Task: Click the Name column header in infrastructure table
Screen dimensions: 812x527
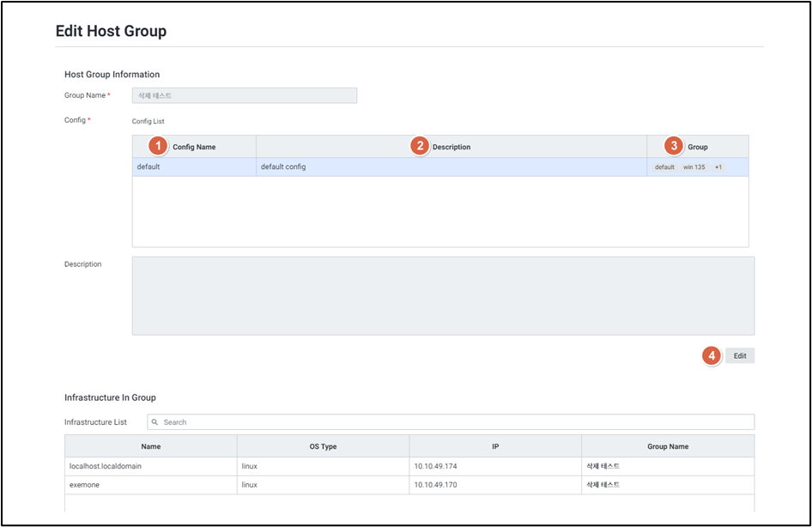Action: point(150,446)
